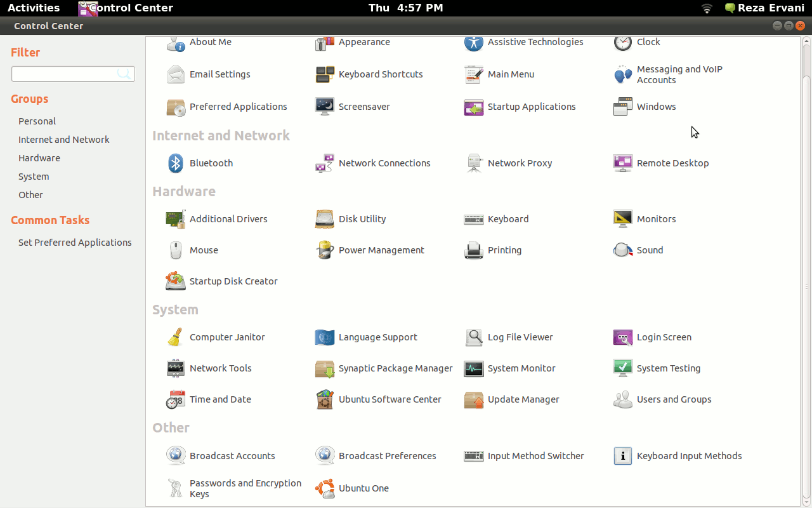Image resolution: width=812 pixels, height=508 pixels.
Task: Open Network Proxy icon
Action: (x=474, y=163)
